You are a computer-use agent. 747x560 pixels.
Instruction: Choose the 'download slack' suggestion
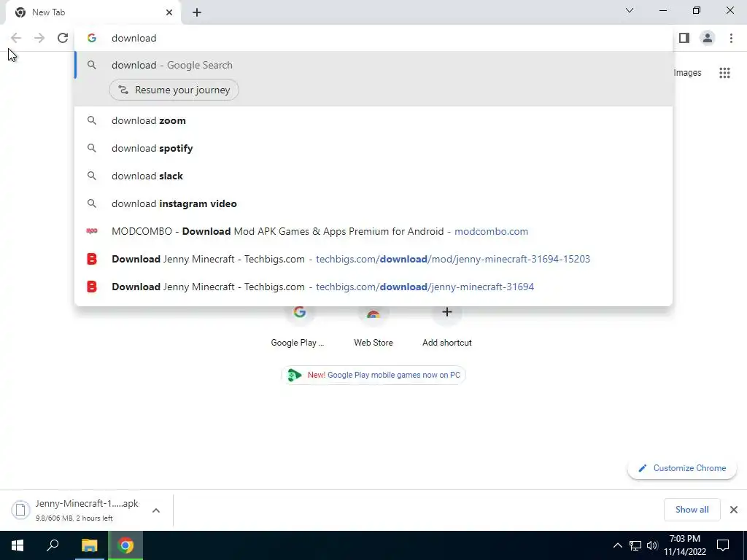coord(373,176)
